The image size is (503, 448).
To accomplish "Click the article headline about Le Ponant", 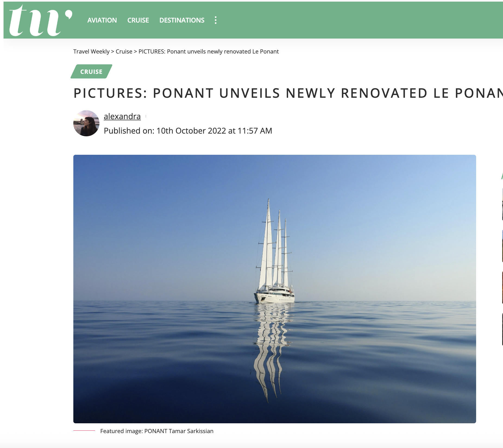I will (x=288, y=93).
